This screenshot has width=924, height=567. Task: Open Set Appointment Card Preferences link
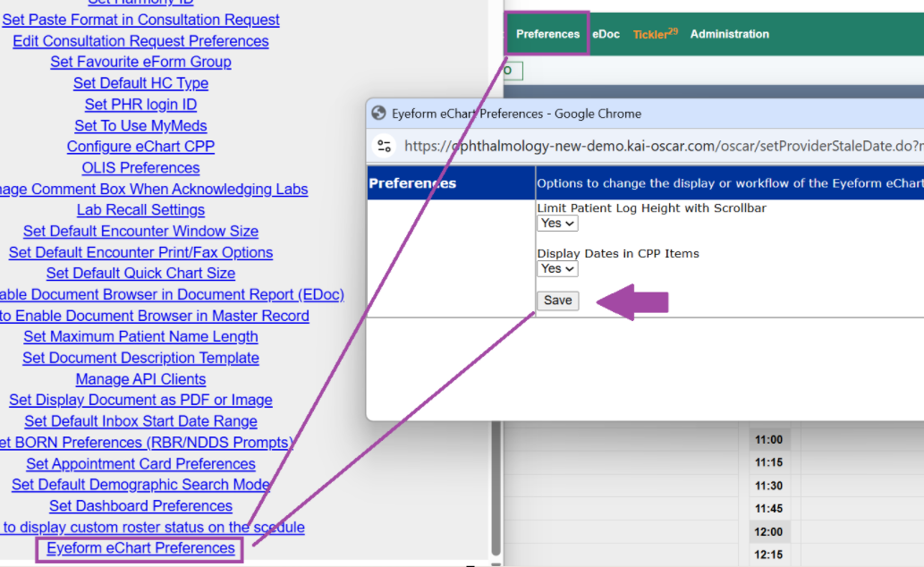pyautogui.click(x=140, y=463)
